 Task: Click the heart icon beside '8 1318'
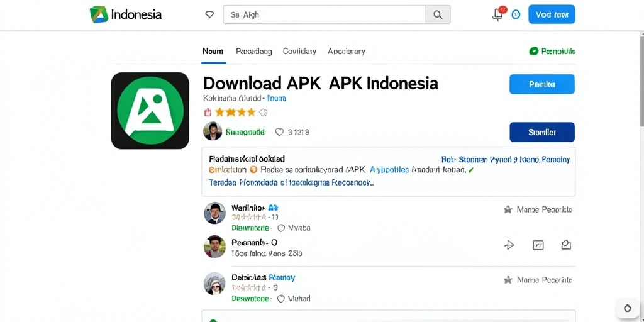[x=279, y=132]
